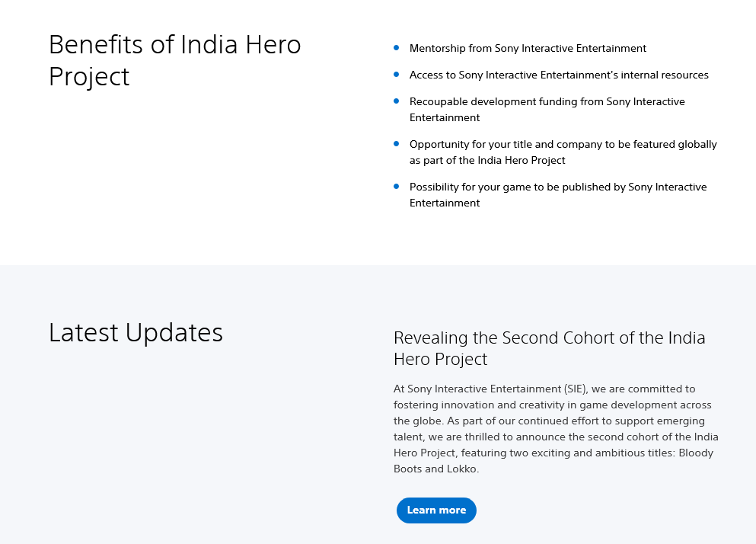Click the Benefits of India Hero Project heading
The image size is (756, 544).
point(174,60)
